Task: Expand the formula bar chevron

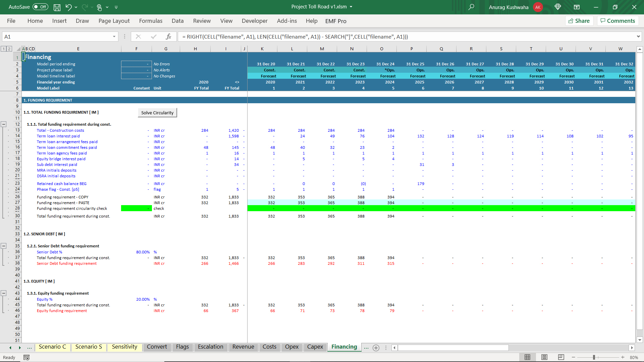Action: point(638,37)
